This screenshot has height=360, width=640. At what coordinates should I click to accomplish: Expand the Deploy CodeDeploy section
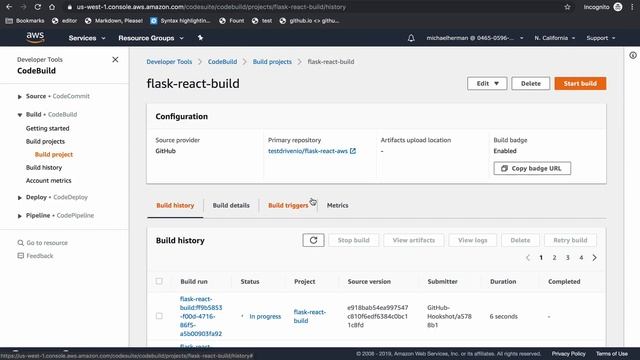pyautogui.click(x=20, y=198)
